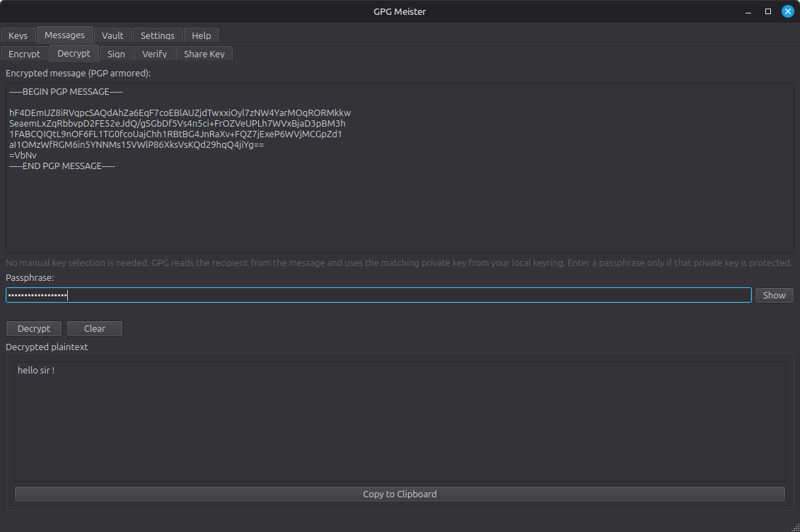
Task: Clear the message with the Clear button
Action: 94,328
